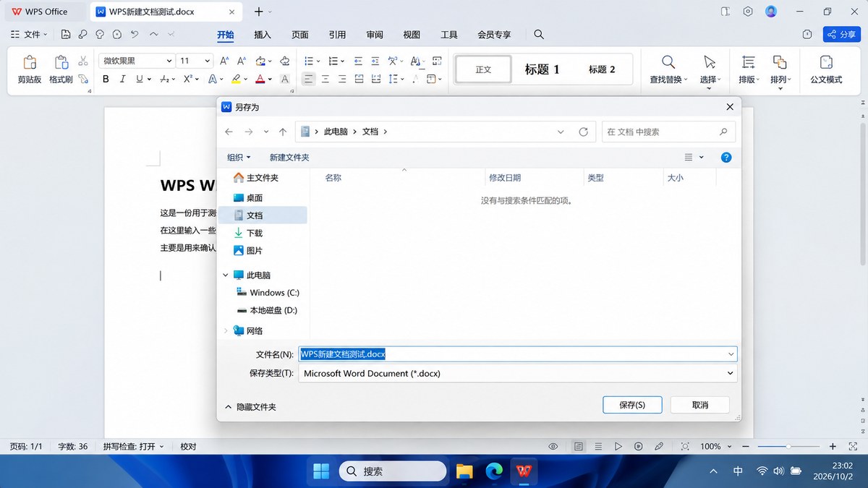
Task: Click the file name input field
Action: (x=517, y=354)
